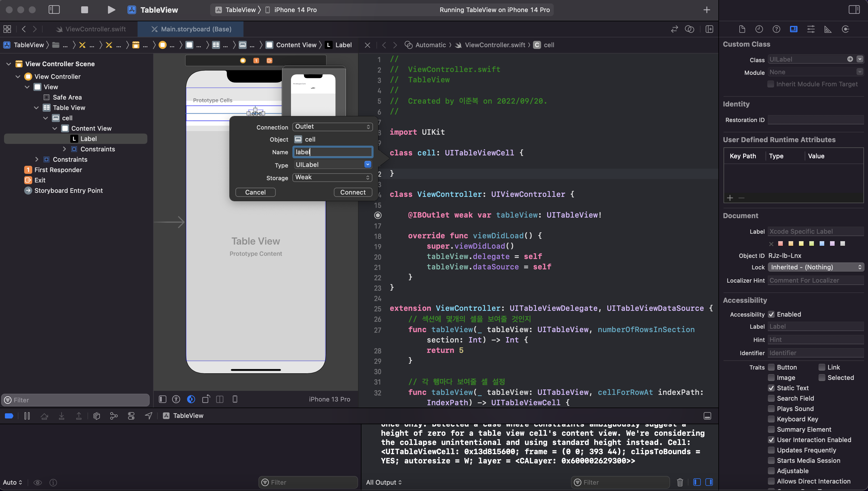This screenshot has height=491, width=868.
Task: Select the Main.storyboard (Base) tab
Action: coord(196,29)
